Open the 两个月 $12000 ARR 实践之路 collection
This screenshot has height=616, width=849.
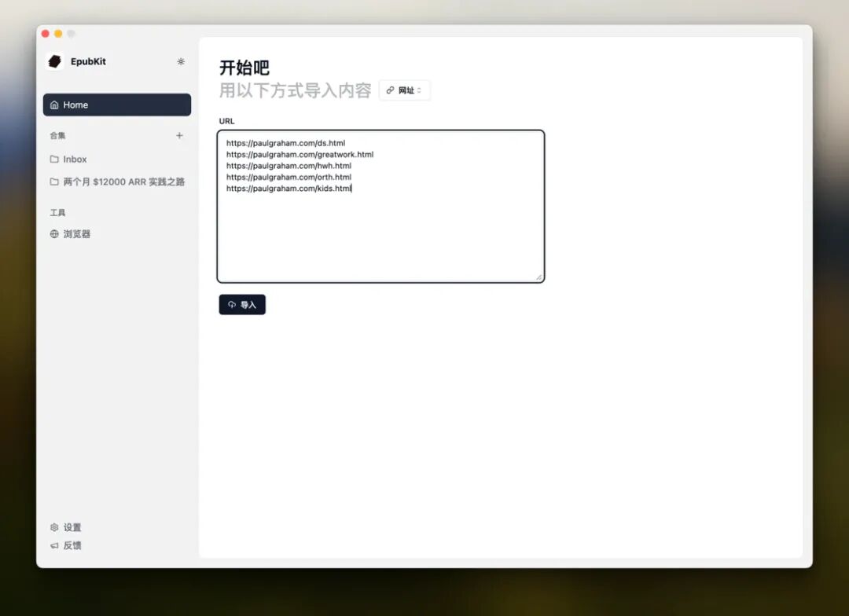[x=117, y=181]
